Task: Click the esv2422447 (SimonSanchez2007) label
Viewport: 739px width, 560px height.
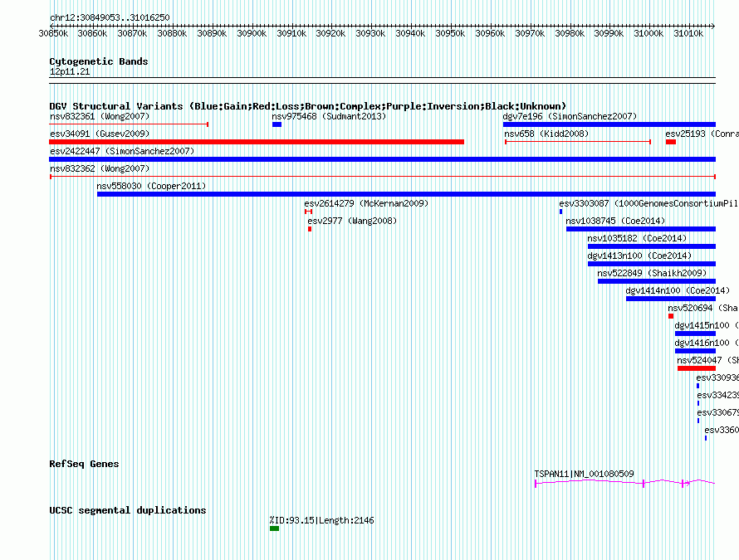Action: pos(122,151)
